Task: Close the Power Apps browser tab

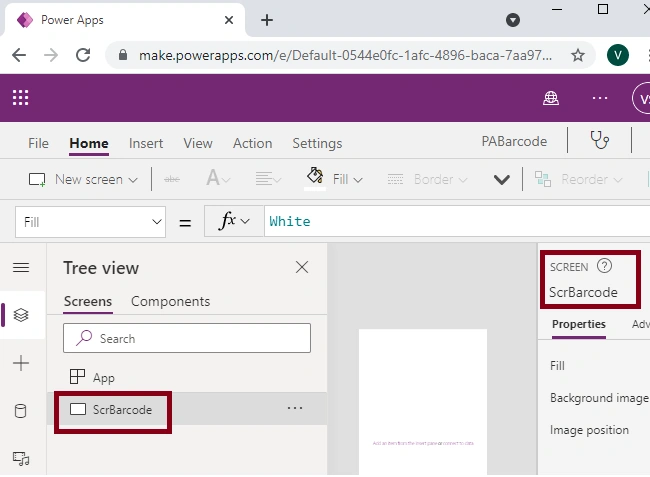Action: (229, 20)
